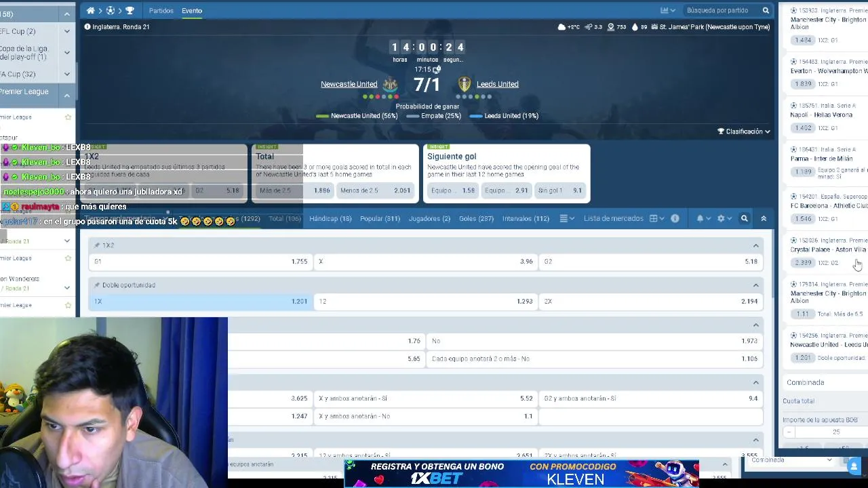Image resolution: width=868 pixels, height=488 pixels.
Task: Select G1 odds 1.755
Action: pos(201,262)
